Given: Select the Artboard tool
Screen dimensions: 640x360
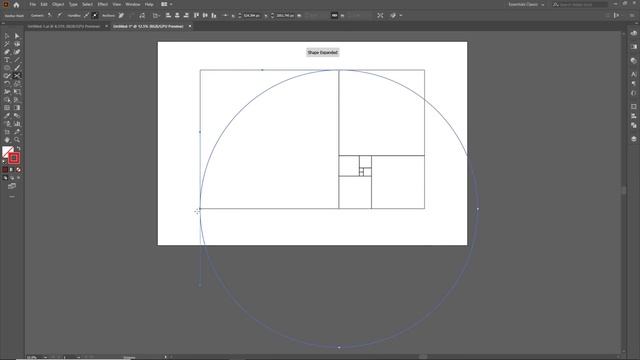Looking at the screenshot, I should coord(7,131).
